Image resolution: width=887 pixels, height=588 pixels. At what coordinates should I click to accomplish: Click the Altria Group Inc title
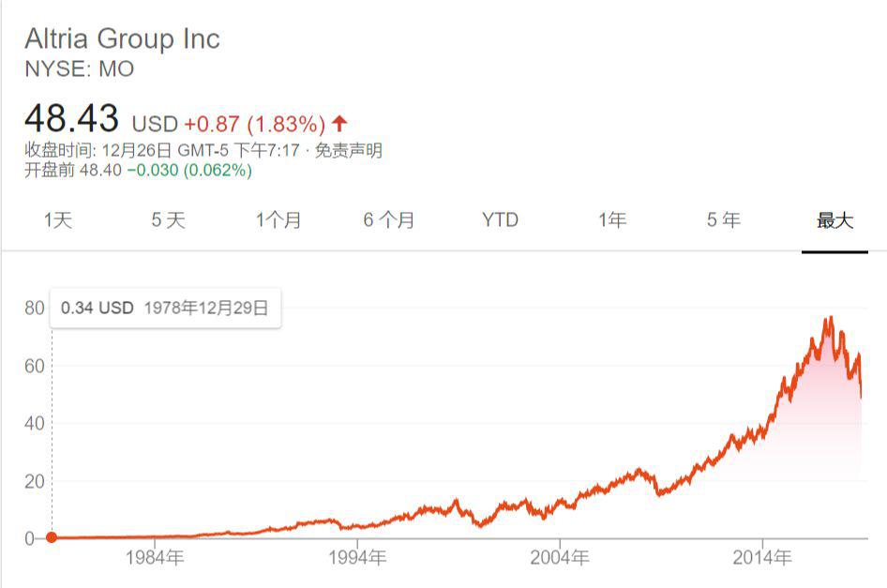point(122,39)
